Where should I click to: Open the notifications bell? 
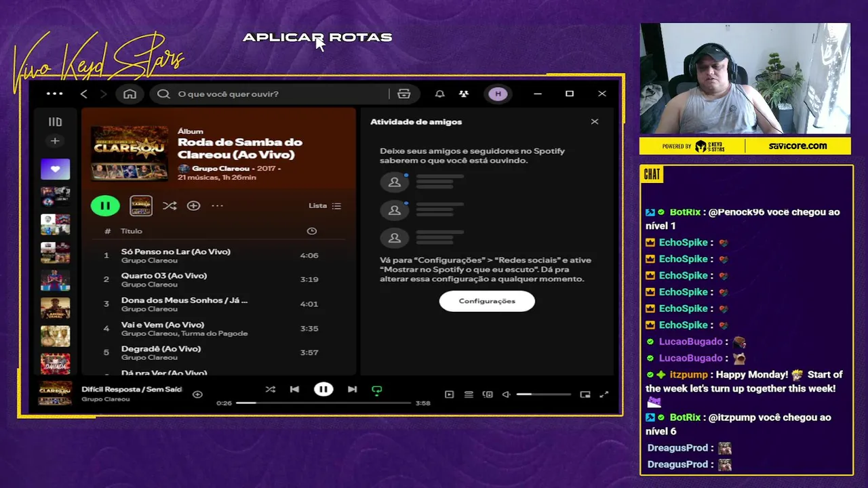pos(439,94)
